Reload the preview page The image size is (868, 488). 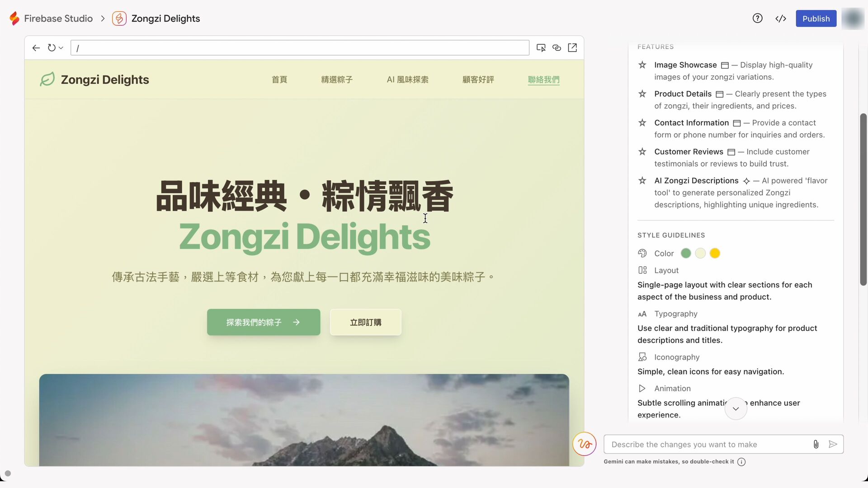pos(52,48)
